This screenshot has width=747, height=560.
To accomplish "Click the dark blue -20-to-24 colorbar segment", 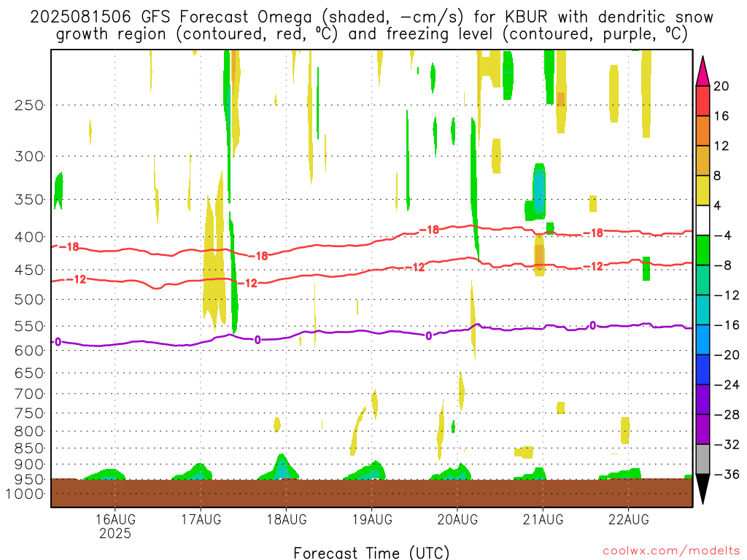I will point(703,370).
